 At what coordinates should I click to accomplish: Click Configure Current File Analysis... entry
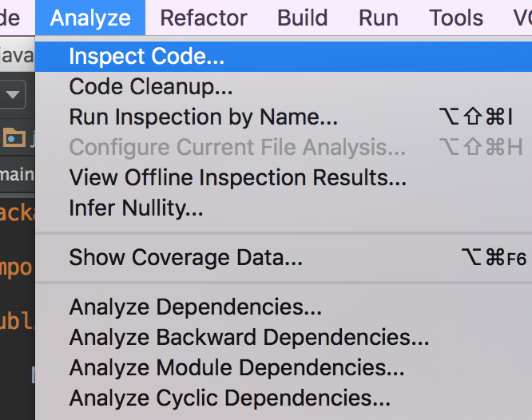click(x=237, y=148)
